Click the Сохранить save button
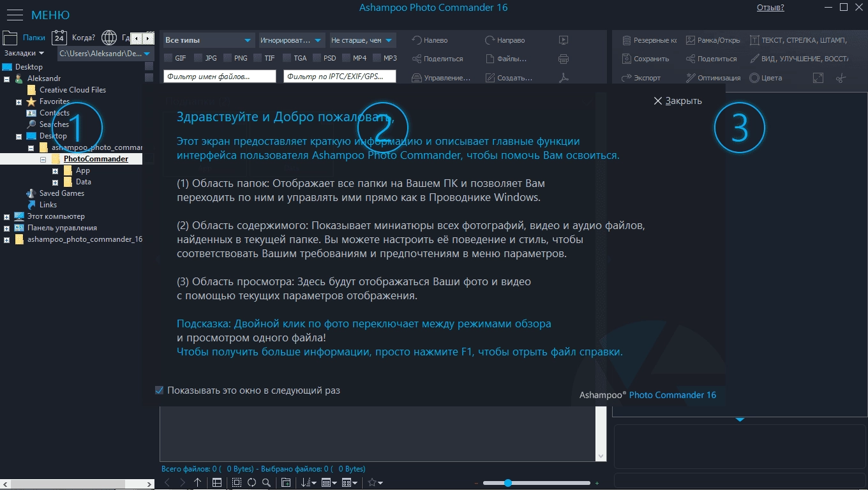Screen dimensions: 868x490 coord(645,59)
